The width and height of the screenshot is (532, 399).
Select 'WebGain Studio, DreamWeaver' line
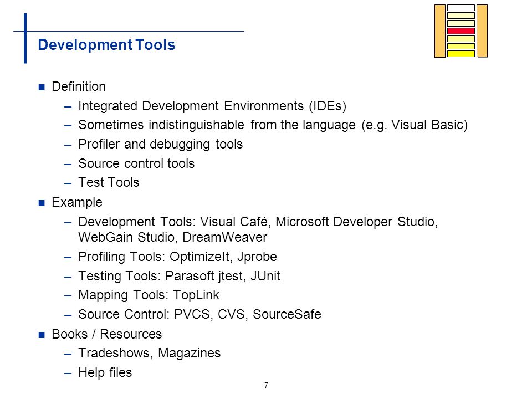pyautogui.click(x=173, y=237)
